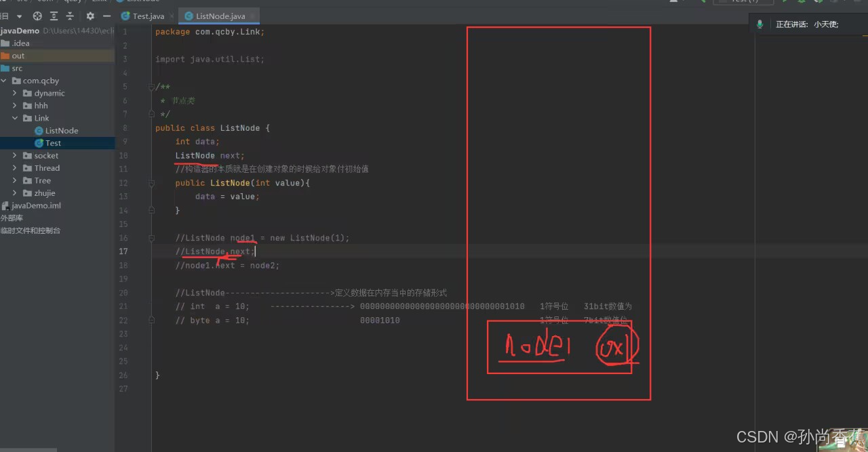Select the Test class in the tree
Image resolution: width=868 pixels, height=452 pixels.
(x=54, y=143)
